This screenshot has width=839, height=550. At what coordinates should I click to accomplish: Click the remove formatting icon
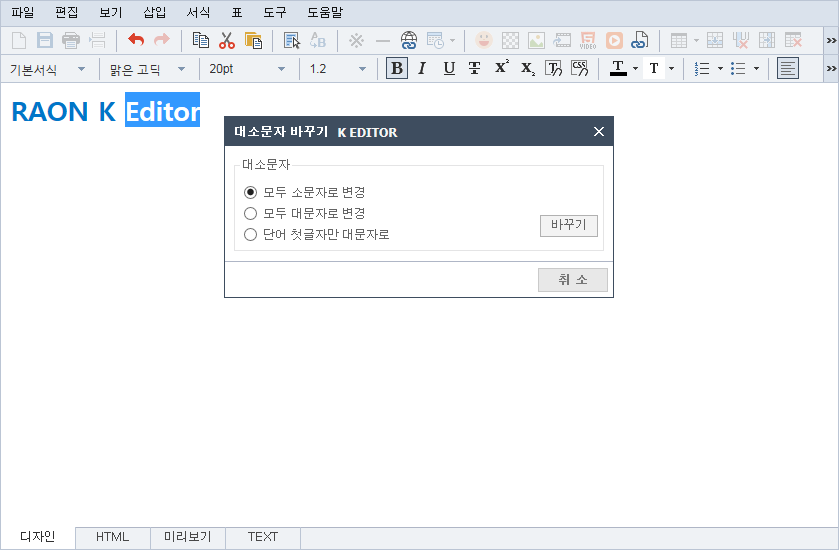(x=553, y=68)
